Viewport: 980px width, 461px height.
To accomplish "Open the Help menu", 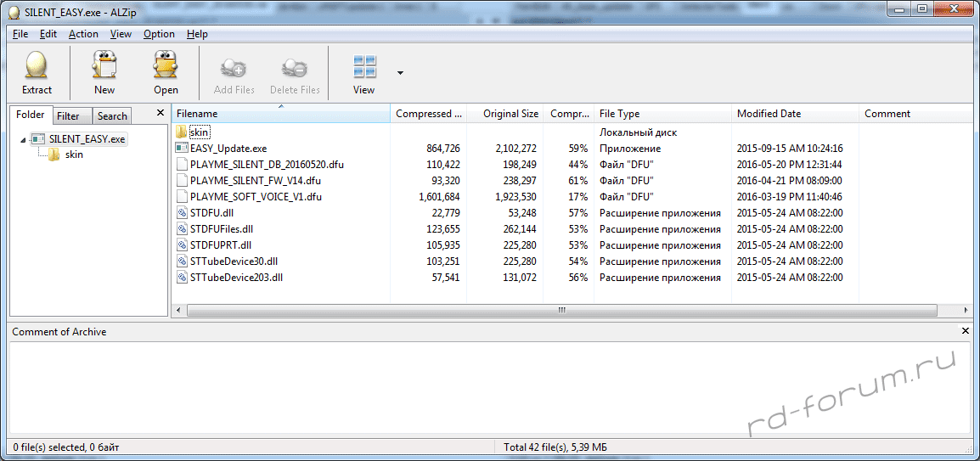I will (197, 34).
